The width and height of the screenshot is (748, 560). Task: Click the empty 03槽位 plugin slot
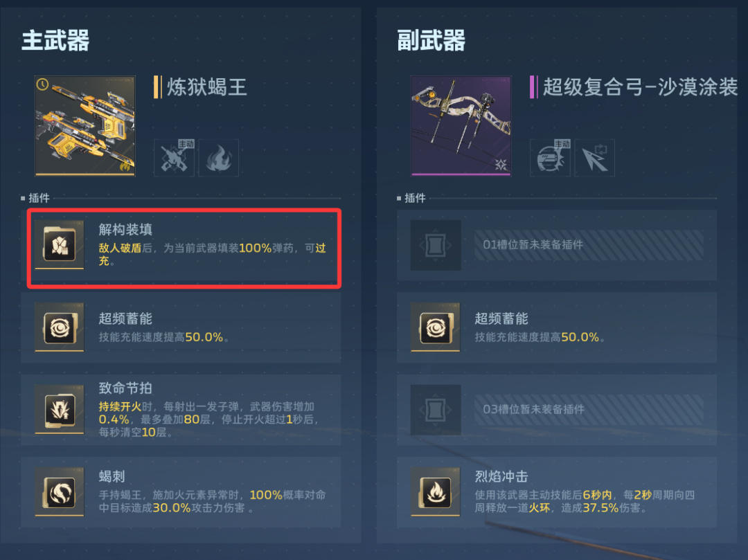(x=557, y=409)
